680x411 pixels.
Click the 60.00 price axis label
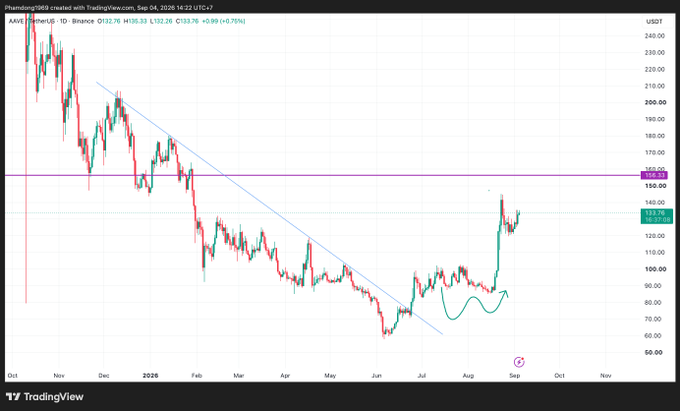coord(653,336)
